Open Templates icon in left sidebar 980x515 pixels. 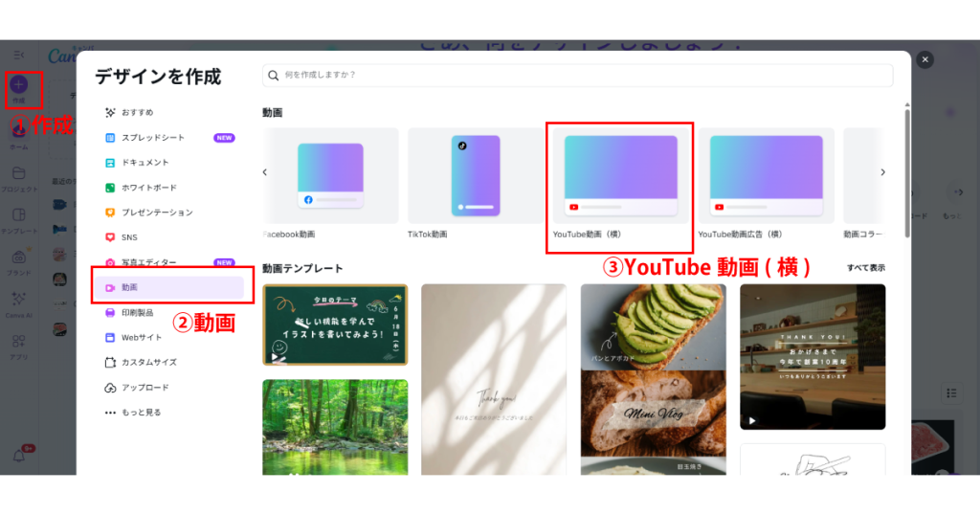[x=19, y=215]
